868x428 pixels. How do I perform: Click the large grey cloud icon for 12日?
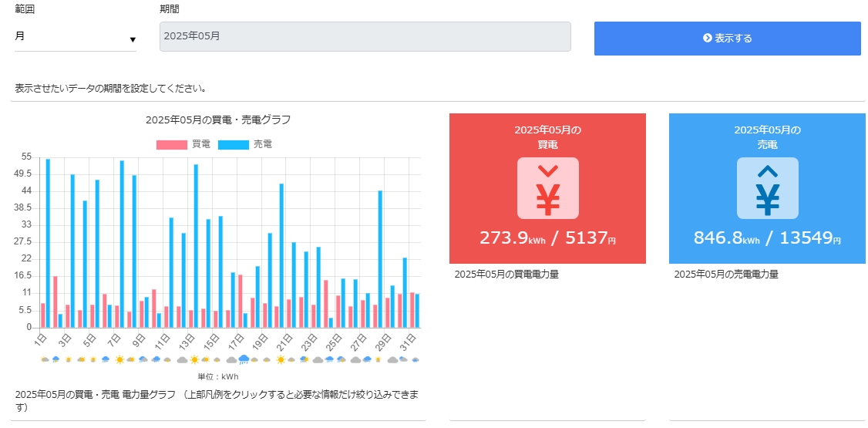coord(182,360)
